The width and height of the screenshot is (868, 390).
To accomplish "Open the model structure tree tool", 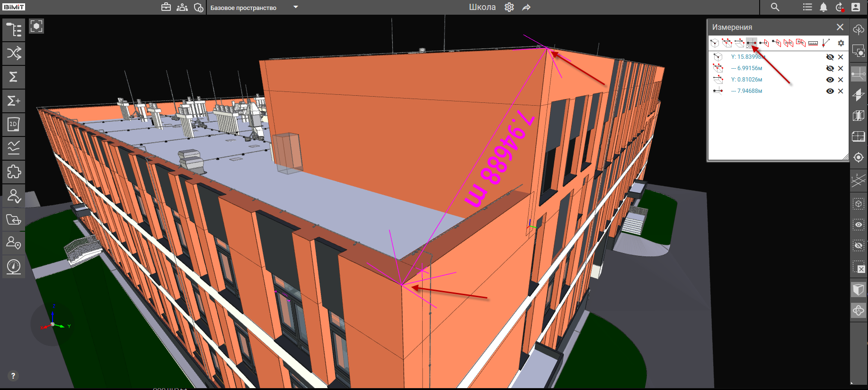I will [x=14, y=29].
